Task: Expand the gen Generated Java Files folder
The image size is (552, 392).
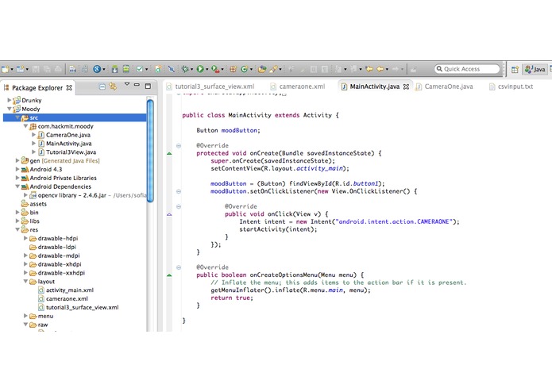Action: [17, 160]
